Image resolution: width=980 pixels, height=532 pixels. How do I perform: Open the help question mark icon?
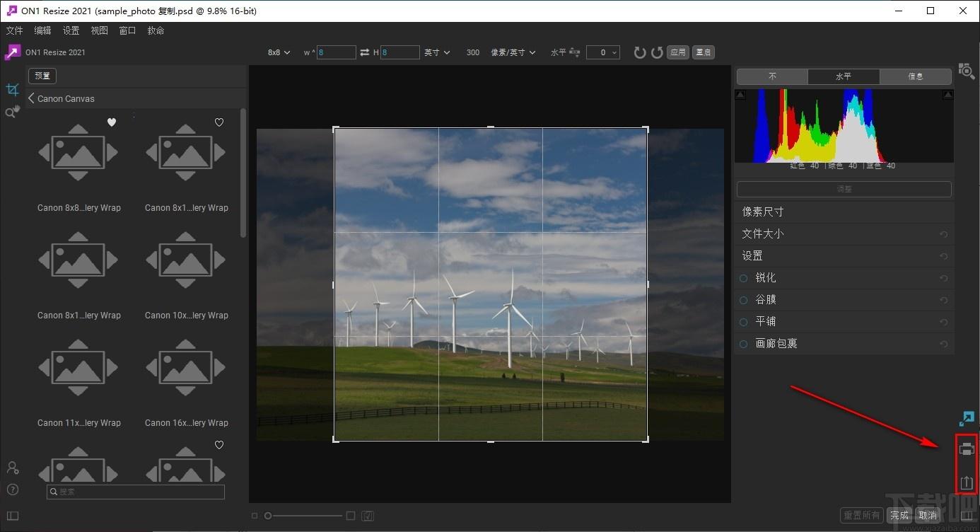(x=12, y=490)
